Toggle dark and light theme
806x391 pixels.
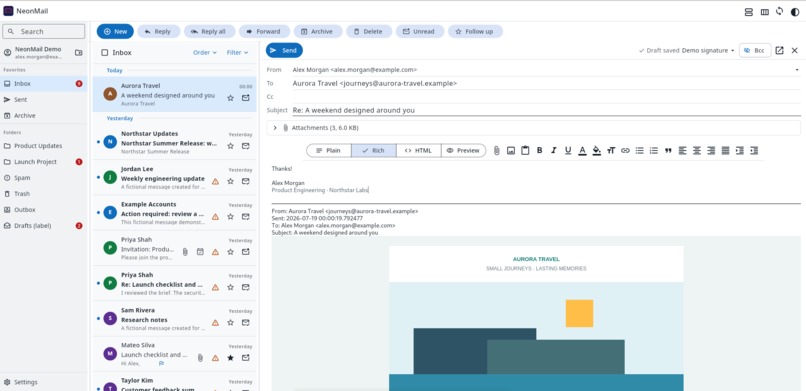[795, 12]
